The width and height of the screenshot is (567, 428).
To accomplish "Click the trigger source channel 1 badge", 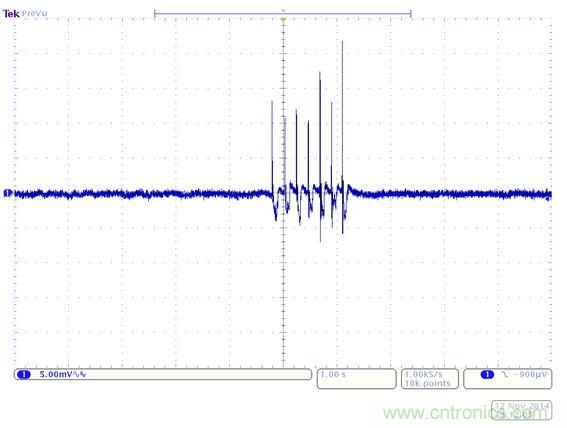I will [487, 374].
